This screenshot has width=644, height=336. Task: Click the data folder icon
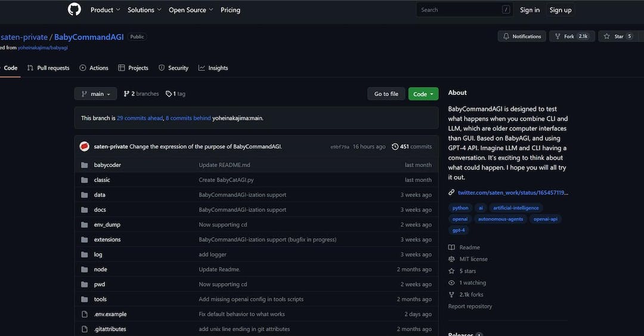[x=84, y=195]
